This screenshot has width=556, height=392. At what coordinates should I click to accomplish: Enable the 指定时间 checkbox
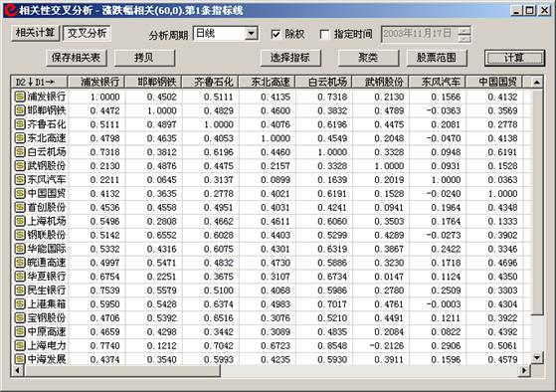click(324, 34)
